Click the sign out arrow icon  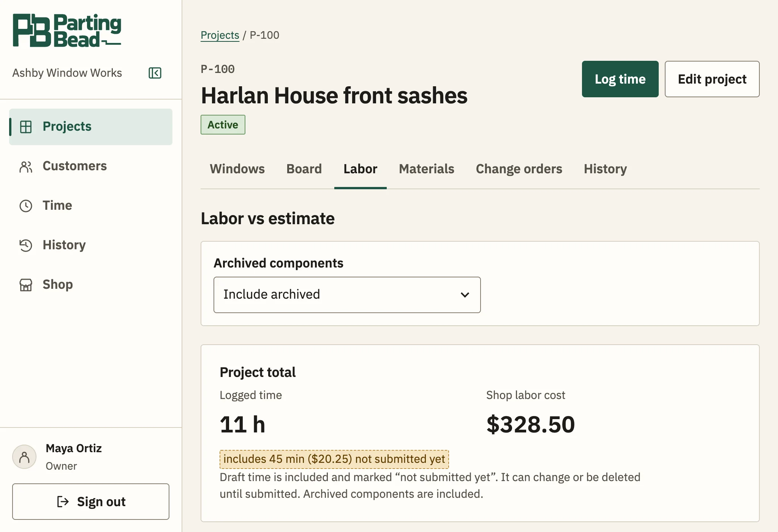[63, 502]
